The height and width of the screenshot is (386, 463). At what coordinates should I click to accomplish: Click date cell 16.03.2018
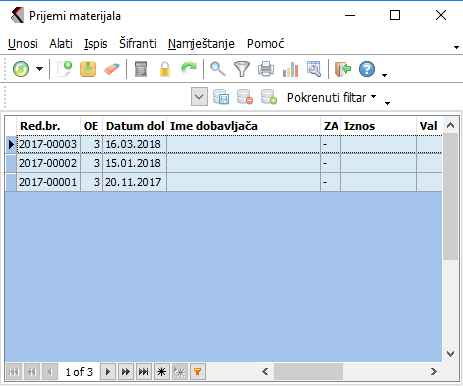tap(135, 144)
